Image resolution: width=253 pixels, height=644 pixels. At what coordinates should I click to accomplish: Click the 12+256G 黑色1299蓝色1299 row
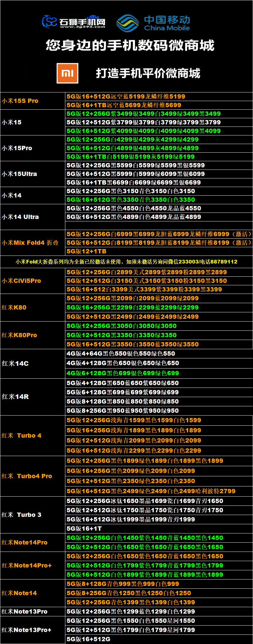[159, 611]
